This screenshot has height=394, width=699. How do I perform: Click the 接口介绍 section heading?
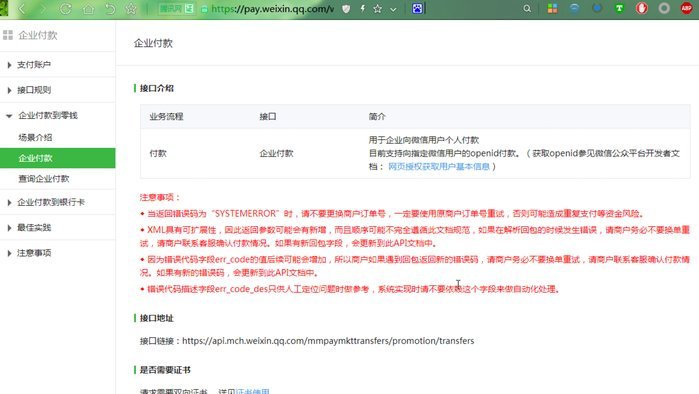(x=156, y=88)
